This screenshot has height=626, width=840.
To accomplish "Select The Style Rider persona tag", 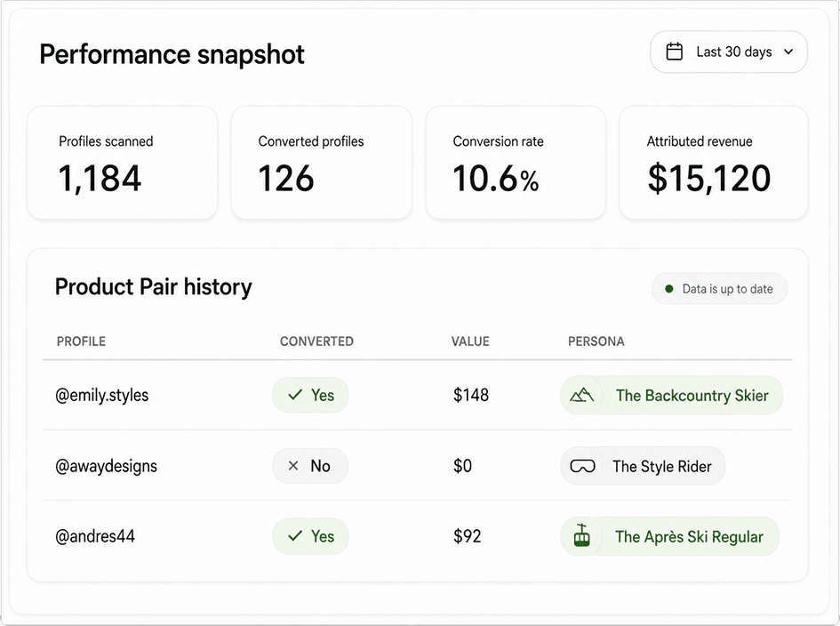I will coord(643,466).
